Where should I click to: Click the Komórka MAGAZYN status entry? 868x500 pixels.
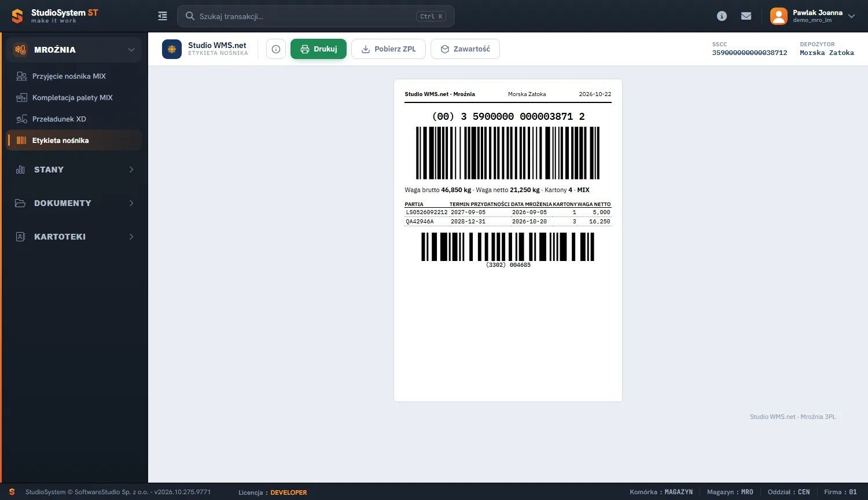tap(661, 492)
